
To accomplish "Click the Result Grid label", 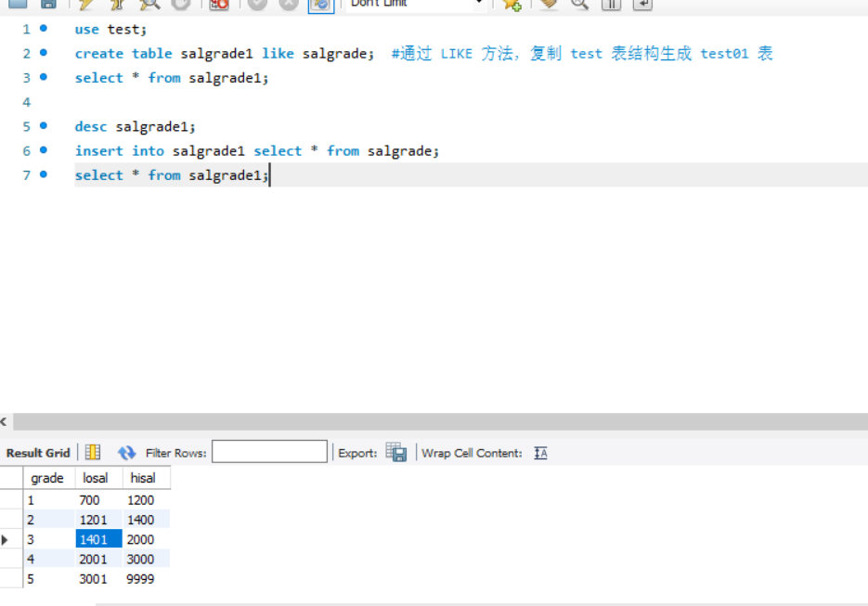I will coord(38,453).
